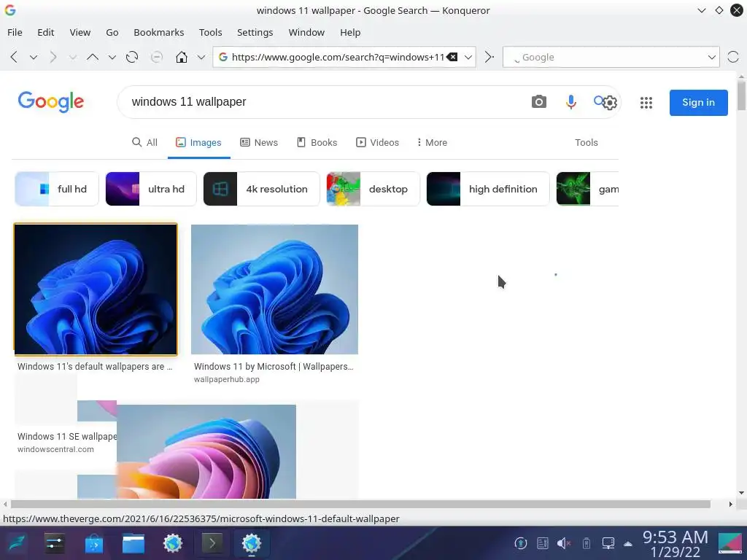Screen dimensions: 747x560
Task: Open the up-directory history dropdown
Action: [x=112, y=57]
